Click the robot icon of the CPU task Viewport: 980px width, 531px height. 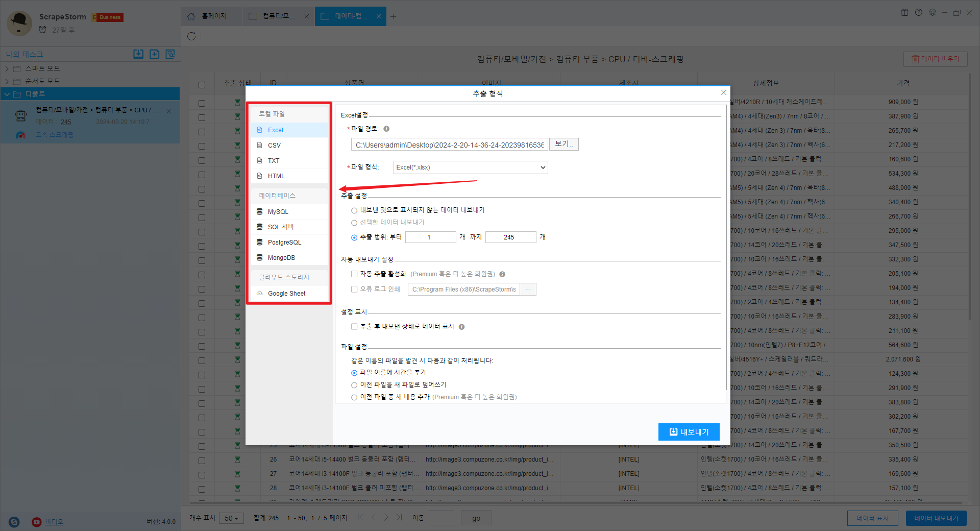(21, 116)
